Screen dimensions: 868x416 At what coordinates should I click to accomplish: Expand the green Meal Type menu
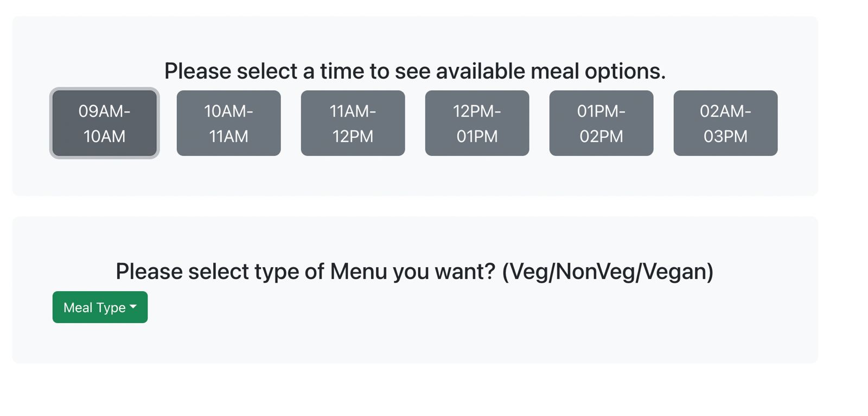pos(95,307)
